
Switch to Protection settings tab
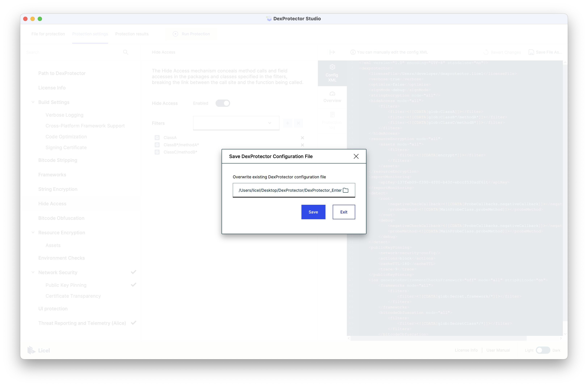90,34
